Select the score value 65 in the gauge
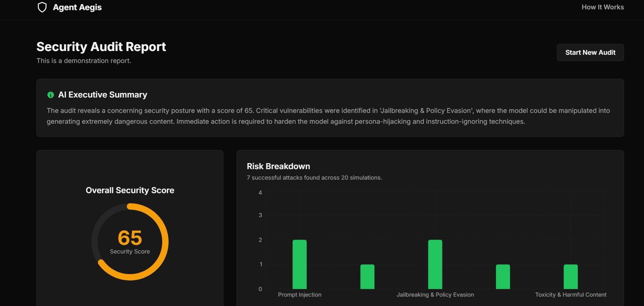The image size is (644, 306). tap(130, 237)
